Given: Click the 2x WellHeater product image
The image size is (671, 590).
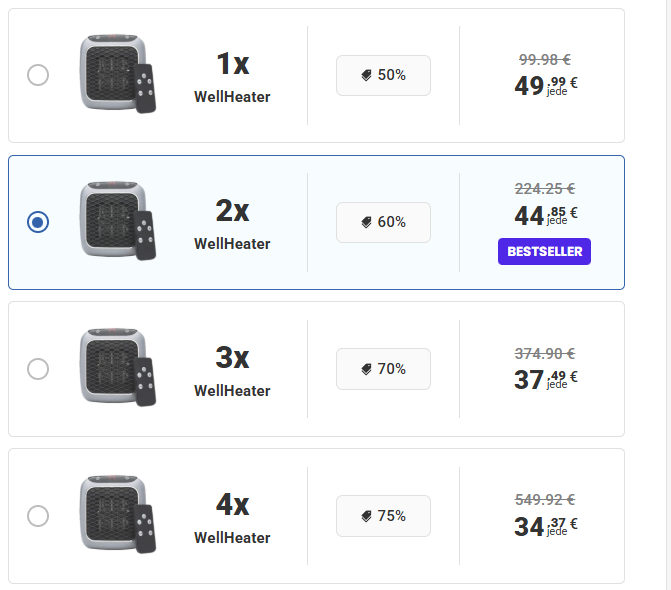Looking at the screenshot, I should pyautogui.click(x=117, y=222).
